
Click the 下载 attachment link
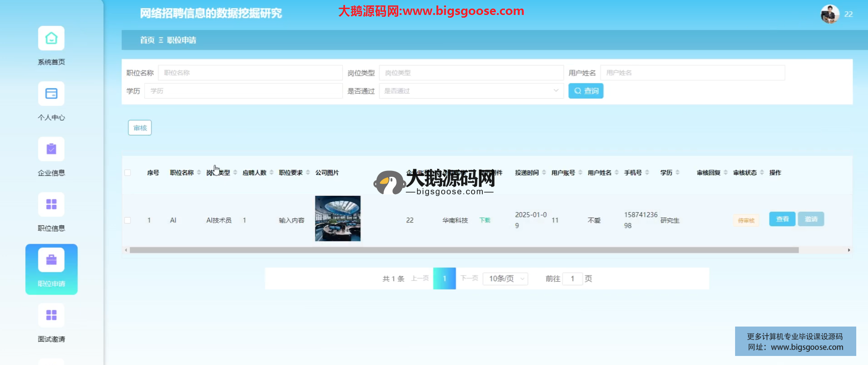pos(485,220)
